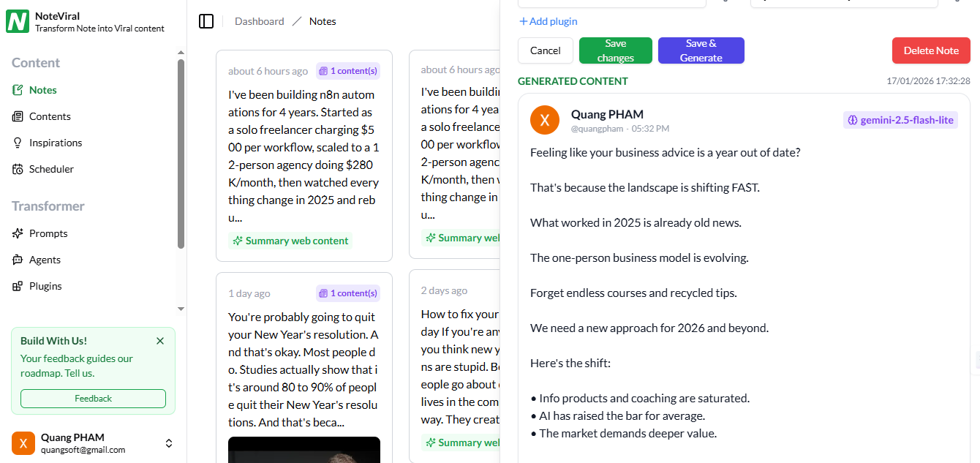Open the Contents section
The height and width of the screenshot is (463, 980).
click(51, 116)
